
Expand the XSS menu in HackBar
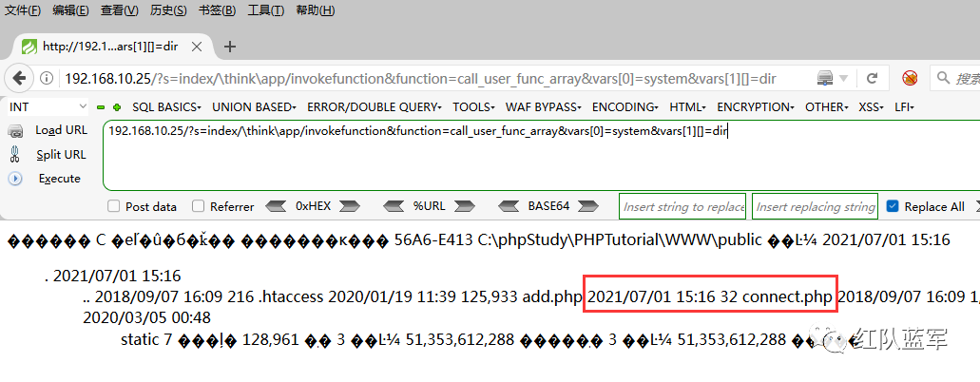pos(872,107)
